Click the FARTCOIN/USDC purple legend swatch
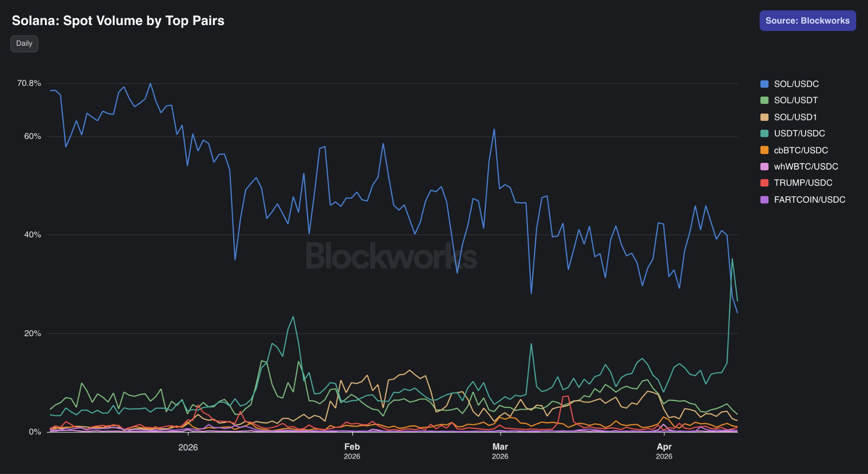This screenshot has width=868, height=474. [x=764, y=200]
